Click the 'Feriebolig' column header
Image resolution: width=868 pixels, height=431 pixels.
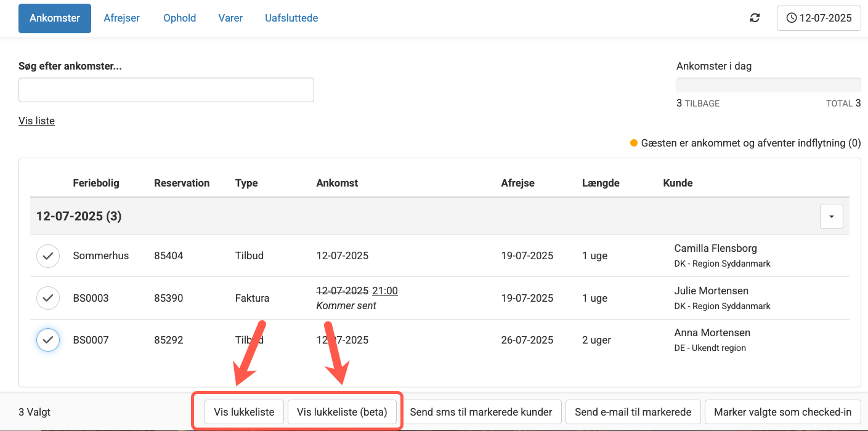[96, 183]
